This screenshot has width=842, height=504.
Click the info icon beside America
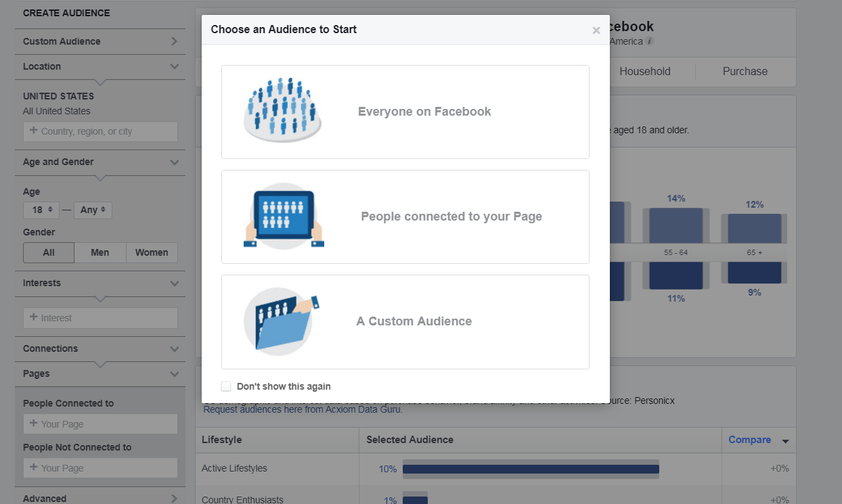pos(650,41)
